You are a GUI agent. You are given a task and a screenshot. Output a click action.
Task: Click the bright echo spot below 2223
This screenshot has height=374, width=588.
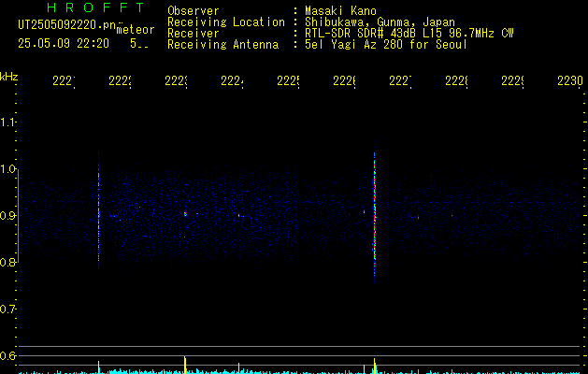point(185,214)
